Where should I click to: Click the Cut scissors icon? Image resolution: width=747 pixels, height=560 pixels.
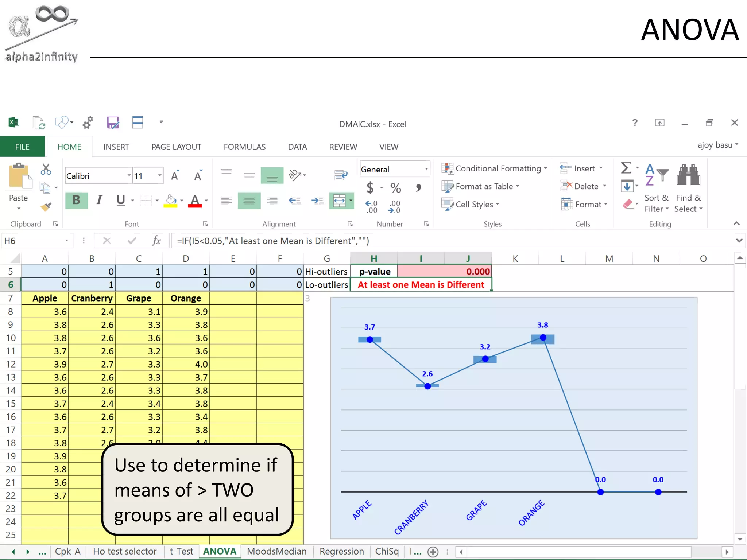click(46, 169)
